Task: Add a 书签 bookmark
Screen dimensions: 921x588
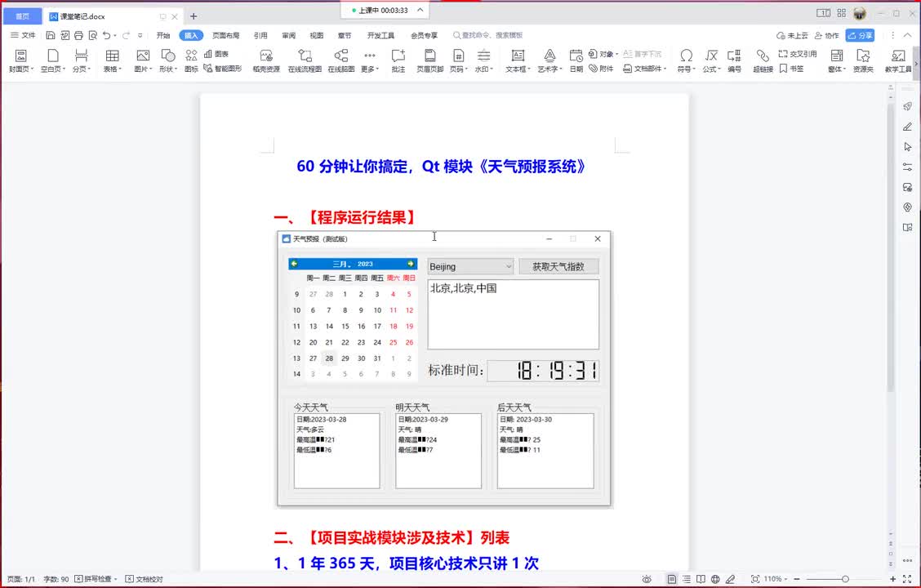Action: 791,69
